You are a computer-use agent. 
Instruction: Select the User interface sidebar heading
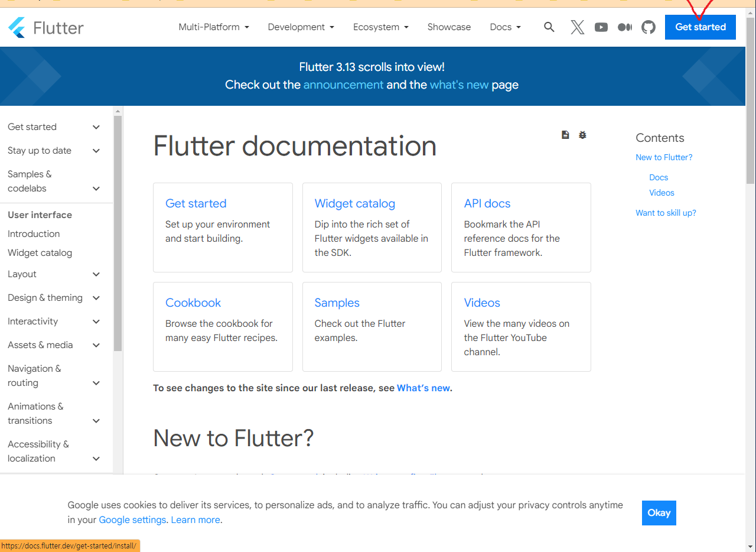click(40, 215)
